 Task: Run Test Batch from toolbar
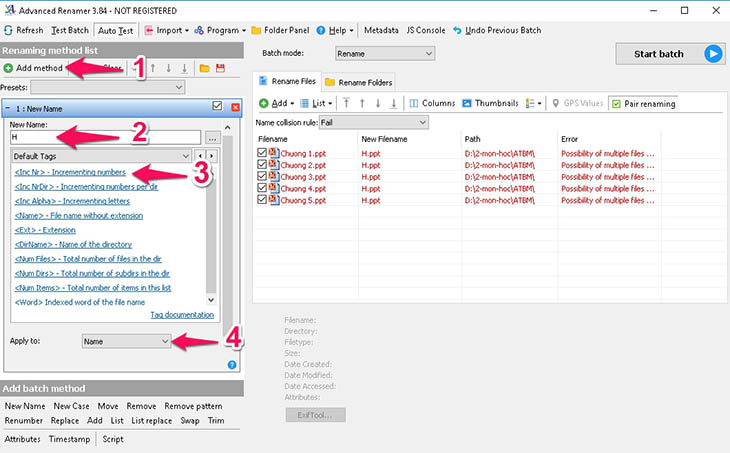click(70, 30)
